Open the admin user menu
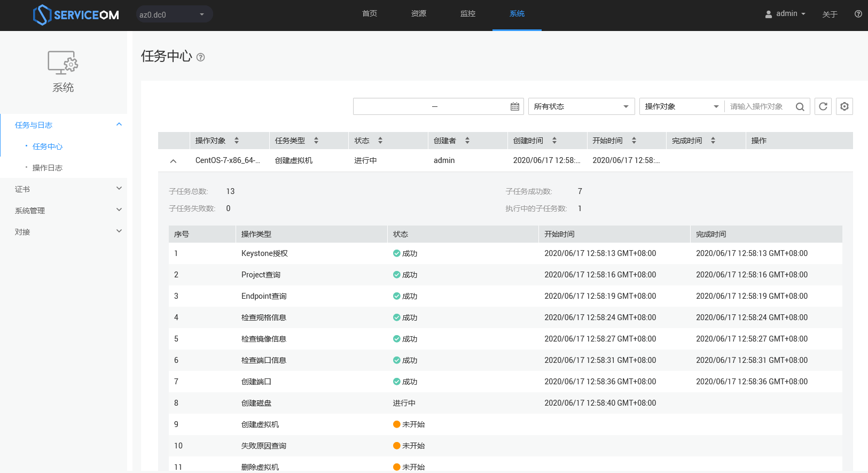 (x=785, y=14)
